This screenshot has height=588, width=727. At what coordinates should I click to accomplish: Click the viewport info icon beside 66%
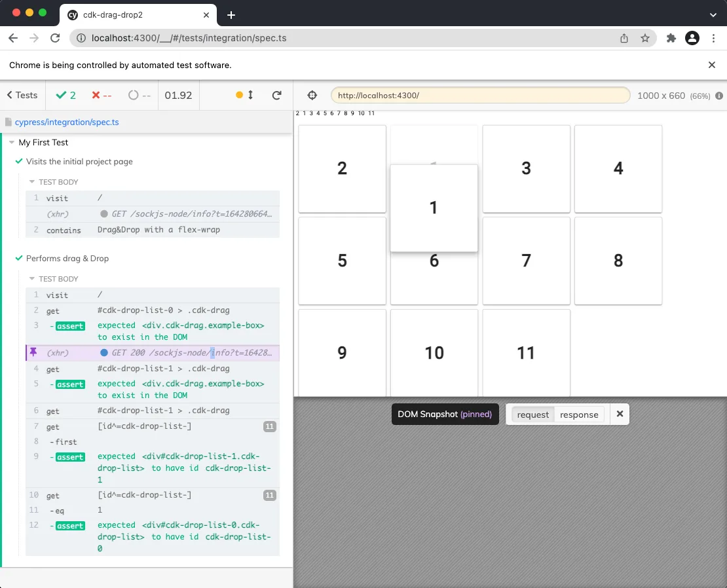click(719, 95)
